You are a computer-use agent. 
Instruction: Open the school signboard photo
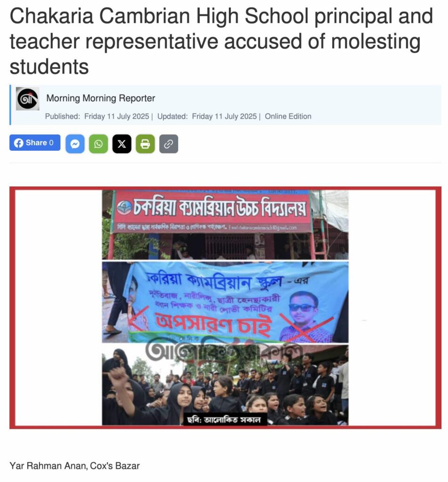[x=225, y=225]
